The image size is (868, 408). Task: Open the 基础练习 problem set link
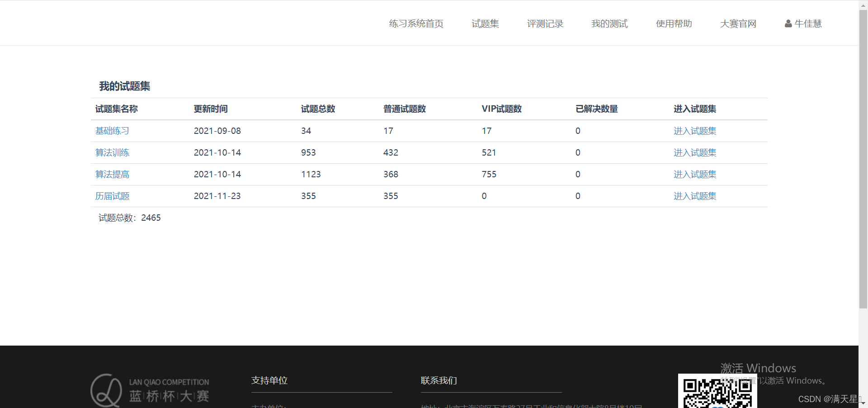tap(112, 131)
